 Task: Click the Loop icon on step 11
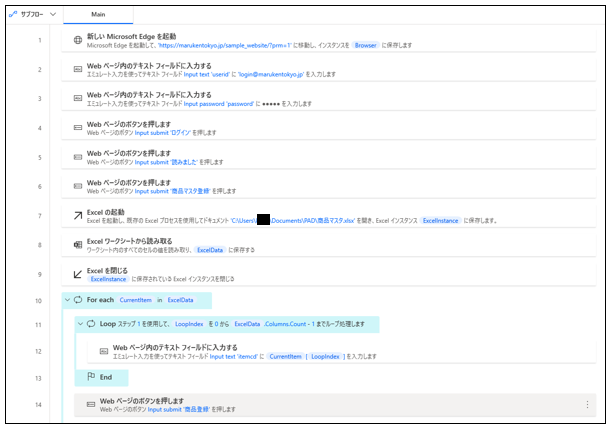pos(91,324)
